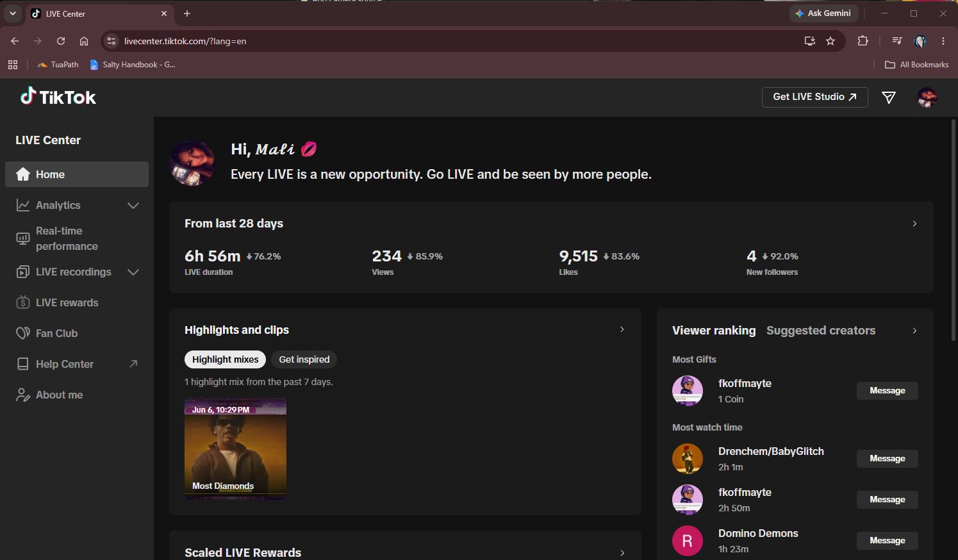This screenshot has height=560, width=958.
Task: Select the Get inspired pill
Action: coord(304,359)
